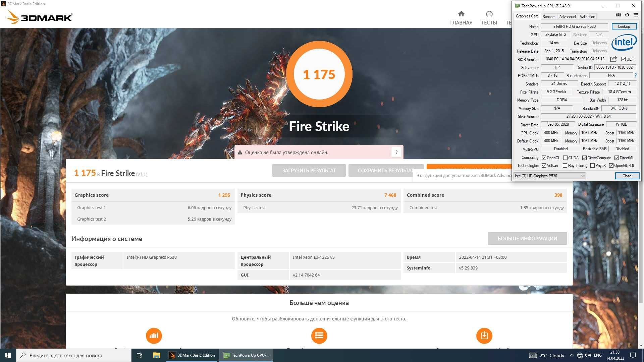Click the volume icon in system tray
644x362 pixels.
click(588, 355)
